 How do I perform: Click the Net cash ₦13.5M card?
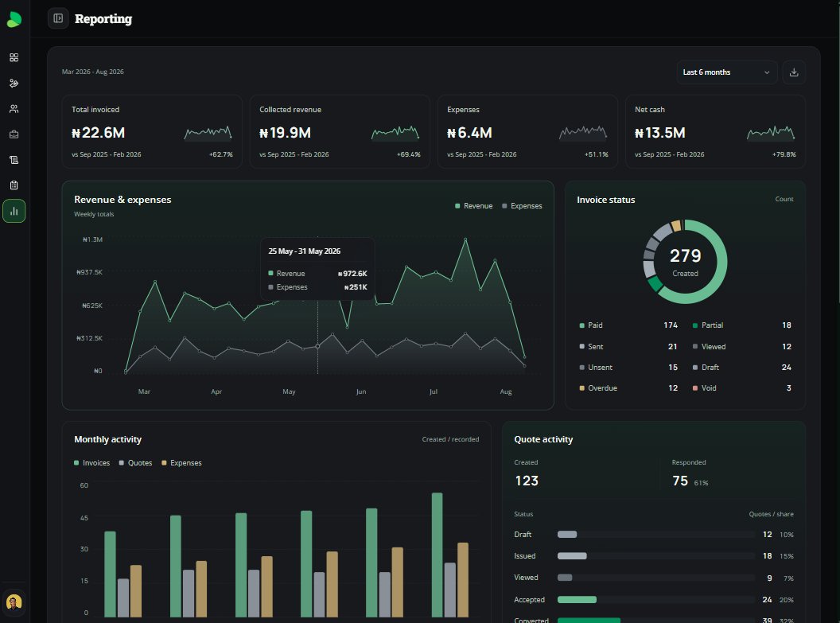(715, 132)
